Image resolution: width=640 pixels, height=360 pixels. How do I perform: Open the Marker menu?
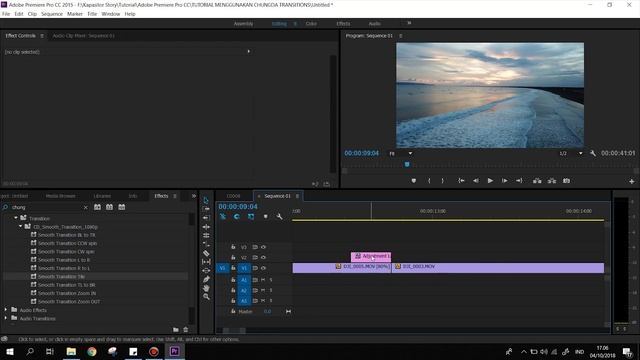click(75, 14)
